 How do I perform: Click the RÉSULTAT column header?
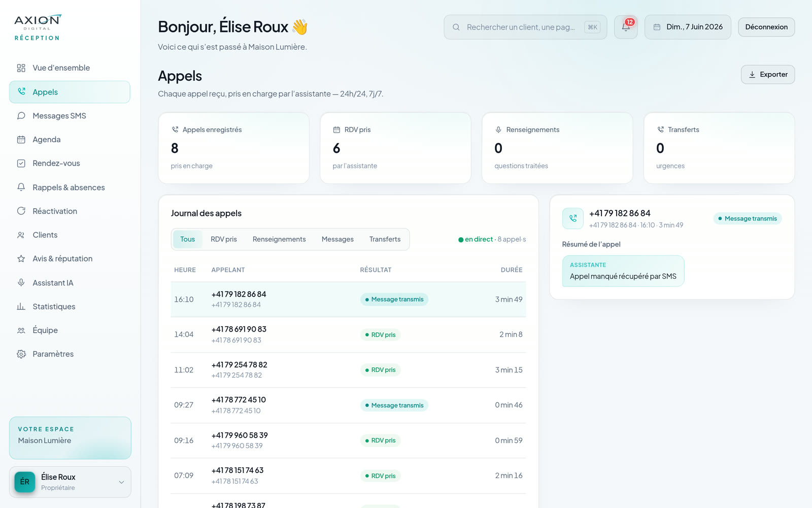coord(376,270)
